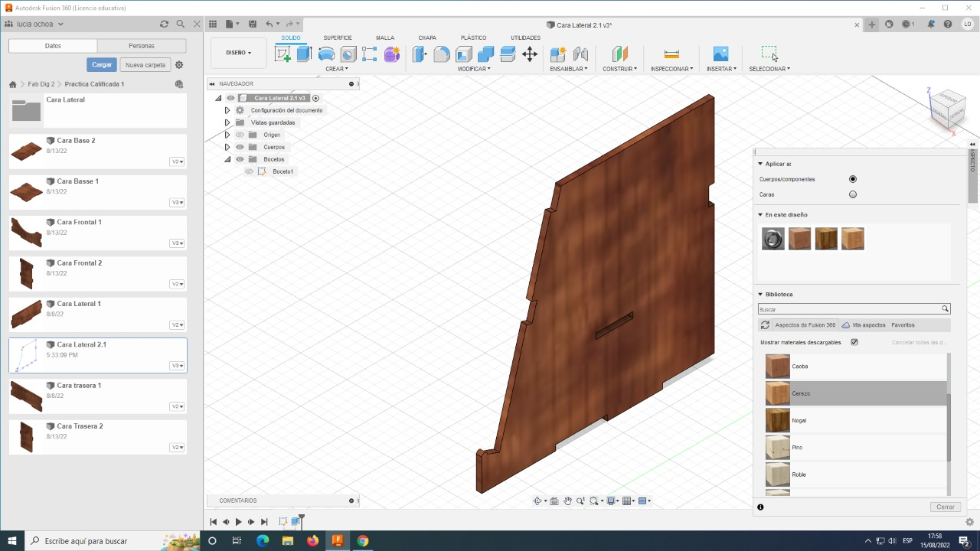Toggle Mostrar materiales descargables checkbox
The width and height of the screenshot is (980, 551).
[x=854, y=342]
